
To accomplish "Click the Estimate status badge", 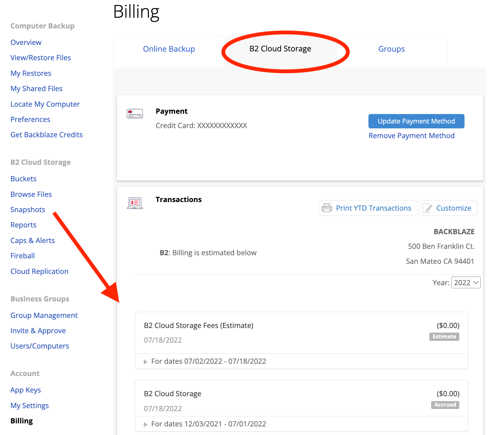I will point(444,337).
